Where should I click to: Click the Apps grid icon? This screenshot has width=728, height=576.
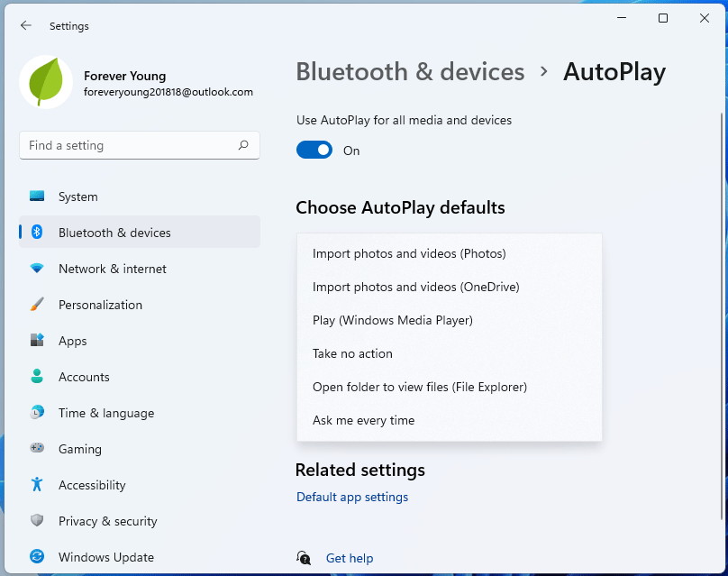(37, 341)
